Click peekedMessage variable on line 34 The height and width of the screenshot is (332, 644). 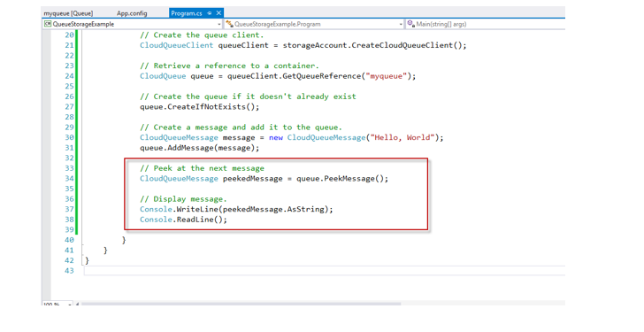(x=253, y=179)
